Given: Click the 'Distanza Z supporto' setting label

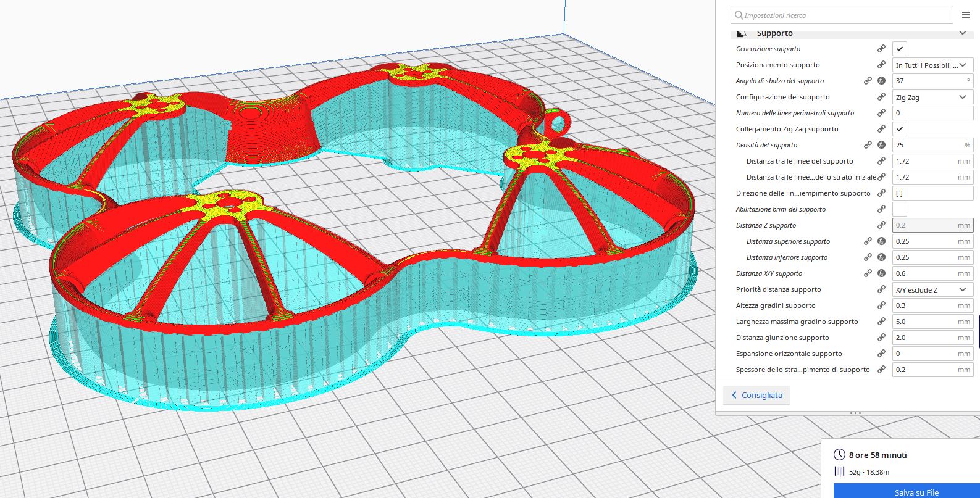Looking at the screenshot, I should click(x=766, y=225).
